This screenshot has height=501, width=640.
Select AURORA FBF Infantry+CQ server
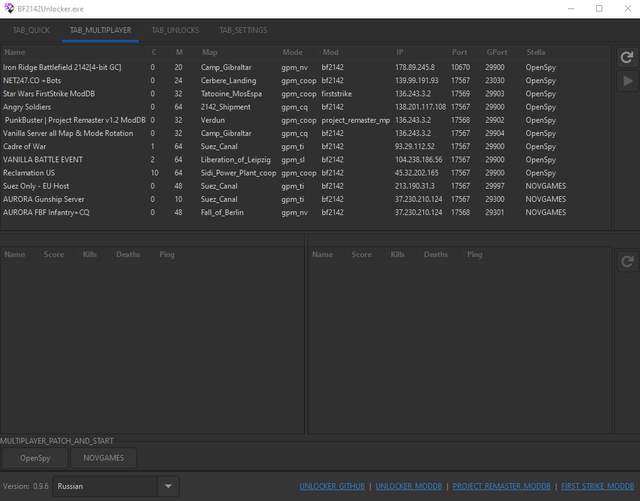[305, 212]
